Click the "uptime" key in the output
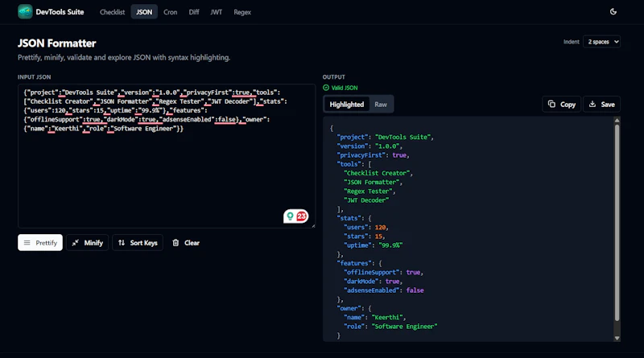644x358 pixels. coord(357,245)
